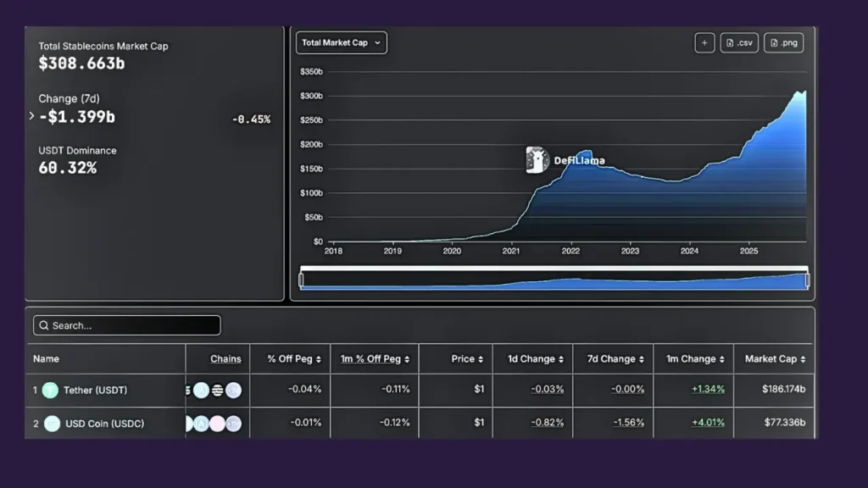
Task: Export the chart as .png
Action: 783,43
